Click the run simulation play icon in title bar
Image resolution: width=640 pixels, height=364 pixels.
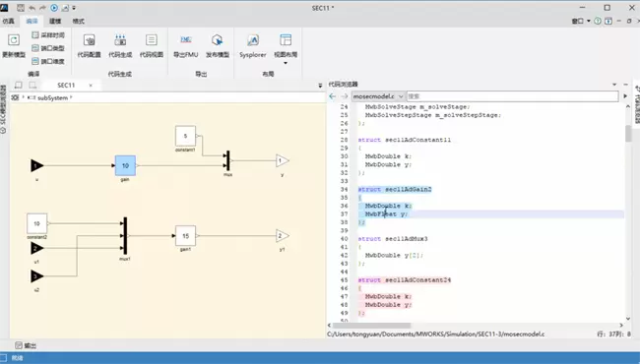coord(54,8)
